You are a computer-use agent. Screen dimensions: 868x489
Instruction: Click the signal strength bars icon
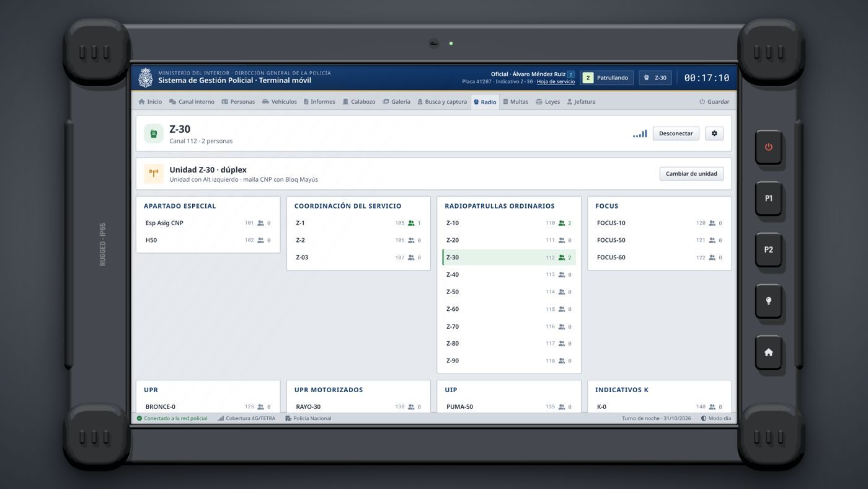coord(640,133)
